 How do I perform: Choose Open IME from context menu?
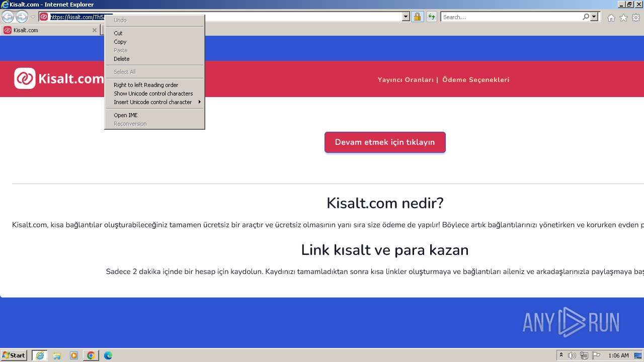[x=154, y=115]
